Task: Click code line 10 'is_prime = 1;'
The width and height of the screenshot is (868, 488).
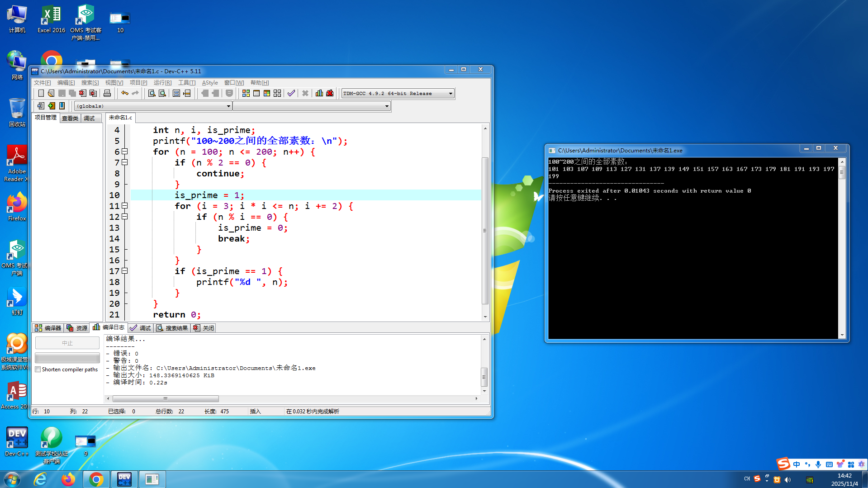Action: (x=209, y=195)
